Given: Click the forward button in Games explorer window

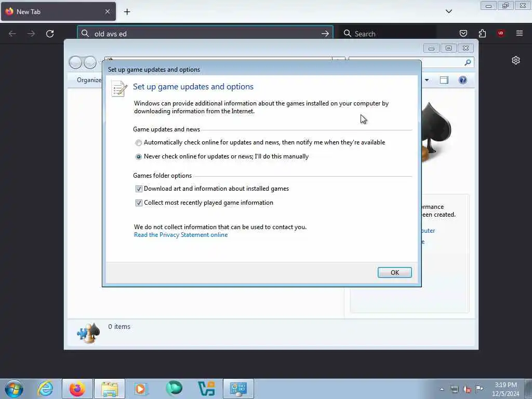Looking at the screenshot, I should coord(90,62).
